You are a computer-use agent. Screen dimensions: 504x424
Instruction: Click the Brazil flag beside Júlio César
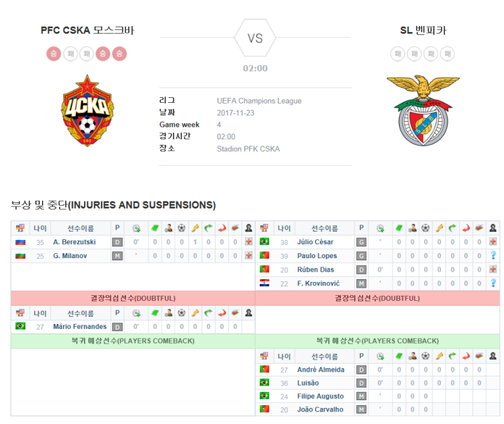coord(264,241)
